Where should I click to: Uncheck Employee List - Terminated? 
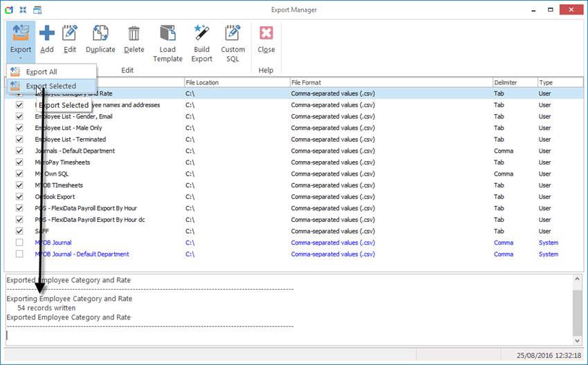click(x=19, y=140)
